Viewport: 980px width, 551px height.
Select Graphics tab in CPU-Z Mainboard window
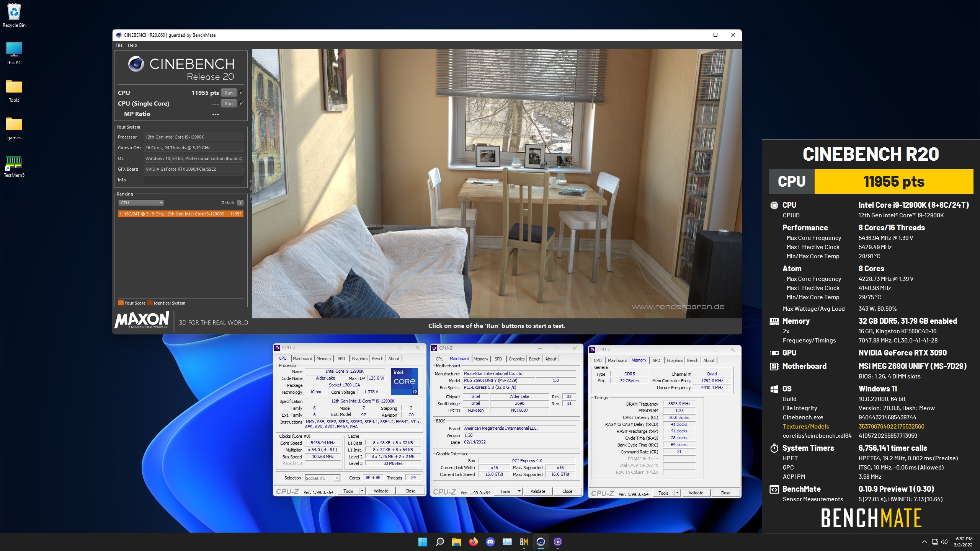click(x=516, y=359)
